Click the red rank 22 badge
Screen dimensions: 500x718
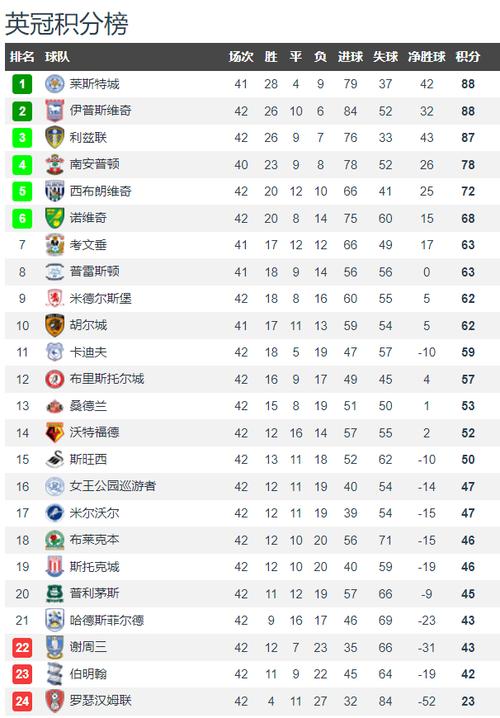[22, 647]
